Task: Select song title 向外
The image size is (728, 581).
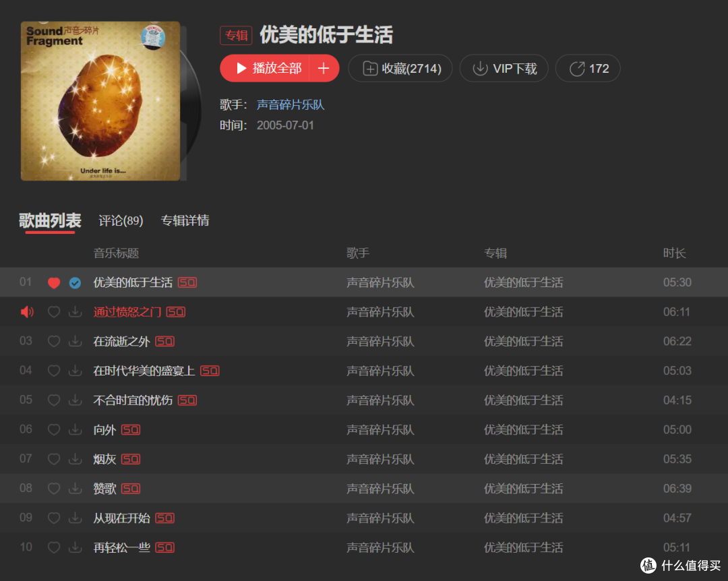Action: click(x=105, y=429)
